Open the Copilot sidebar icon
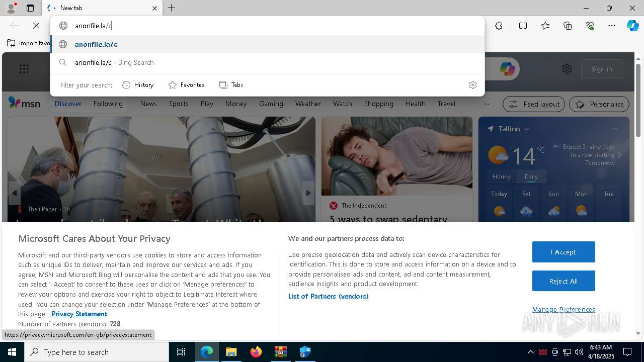 tap(632, 26)
